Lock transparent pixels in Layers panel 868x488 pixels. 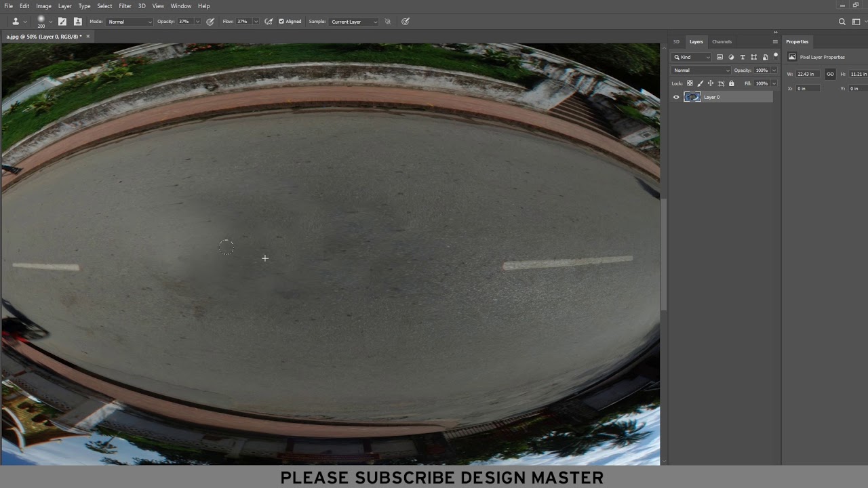pyautogui.click(x=690, y=83)
